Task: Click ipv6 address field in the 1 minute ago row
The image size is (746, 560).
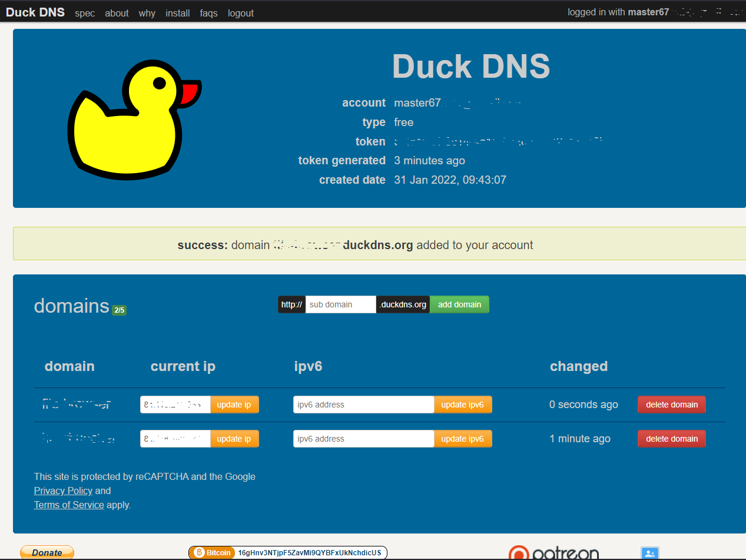Action: coord(364,439)
